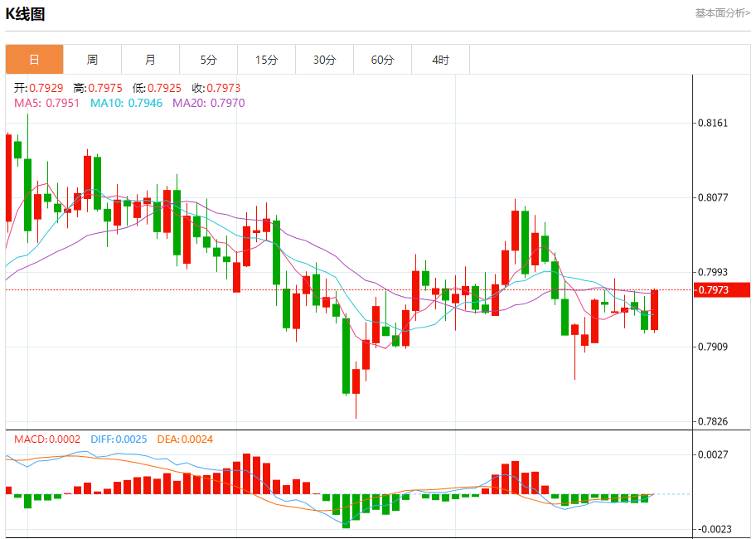Click the DIFF:0.0025 indicator label
Screen dimensions: 756x539
119,439
